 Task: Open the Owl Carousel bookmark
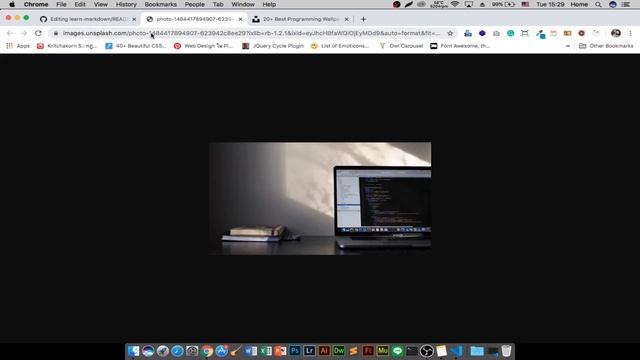tap(401, 46)
